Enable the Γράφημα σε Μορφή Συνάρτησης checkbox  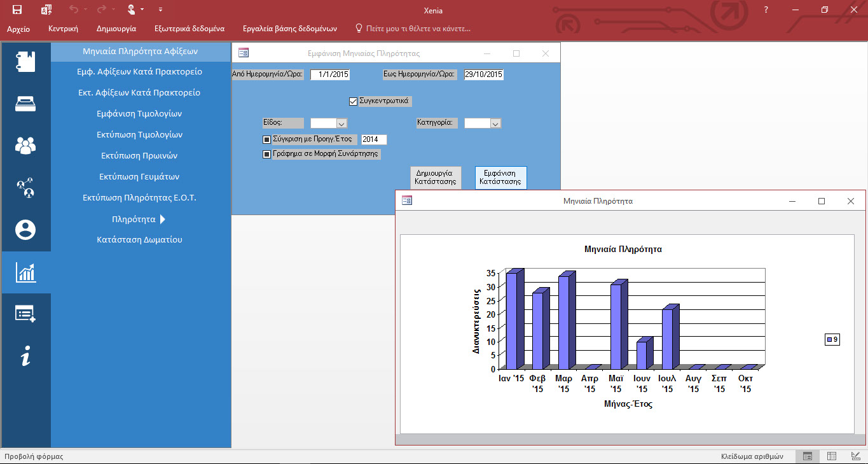pos(267,154)
